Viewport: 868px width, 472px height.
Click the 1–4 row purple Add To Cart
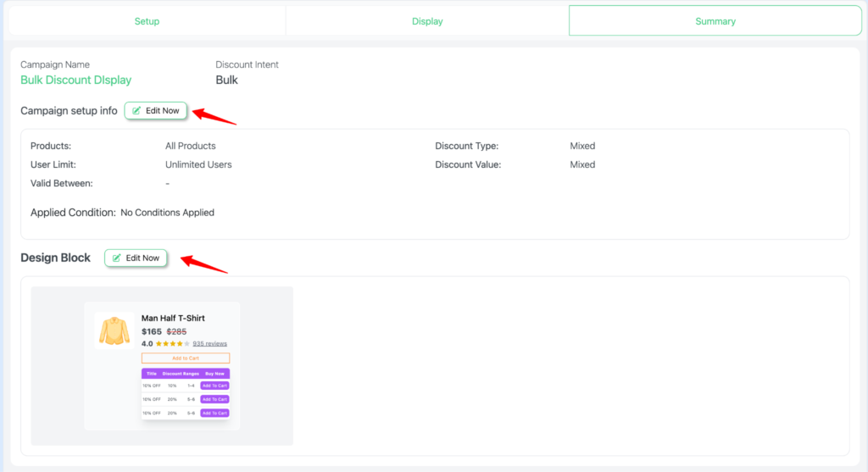214,386
